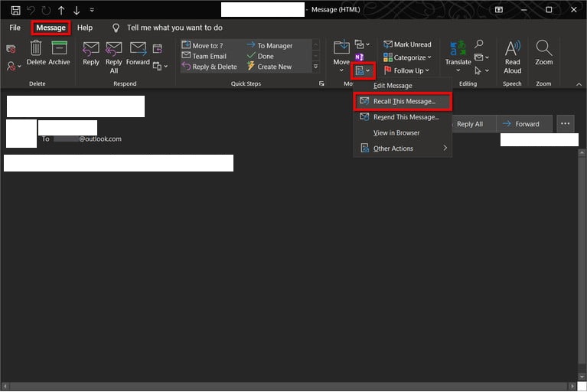
Task: Click Forward button in the message header
Action: click(x=524, y=124)
